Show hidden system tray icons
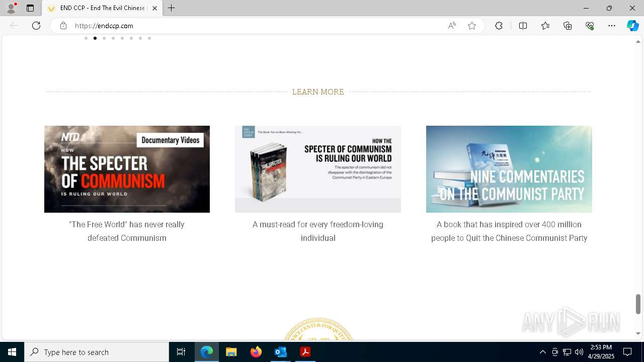644x362 pixels. (542, 352)
